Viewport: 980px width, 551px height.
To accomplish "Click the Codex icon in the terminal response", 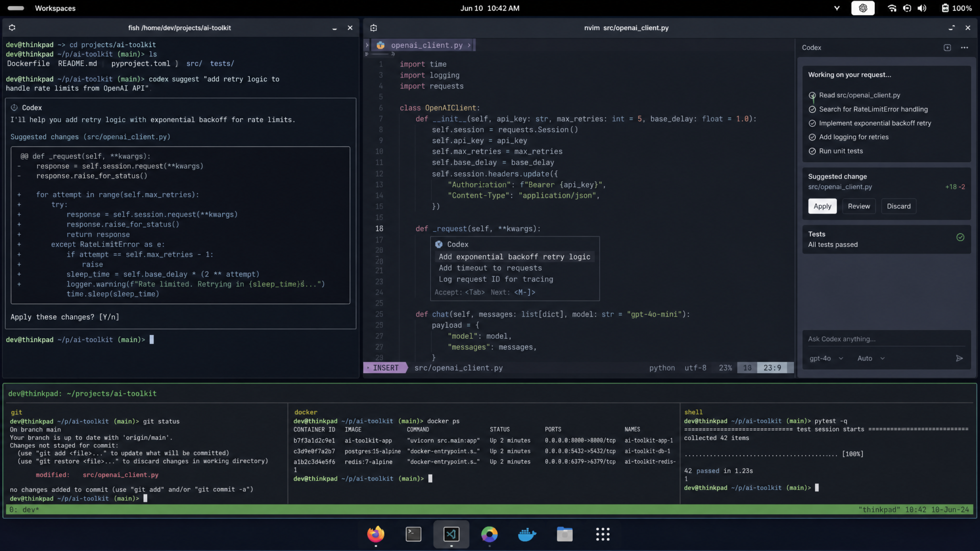I will pyautogui.click(x=14, y=108).
